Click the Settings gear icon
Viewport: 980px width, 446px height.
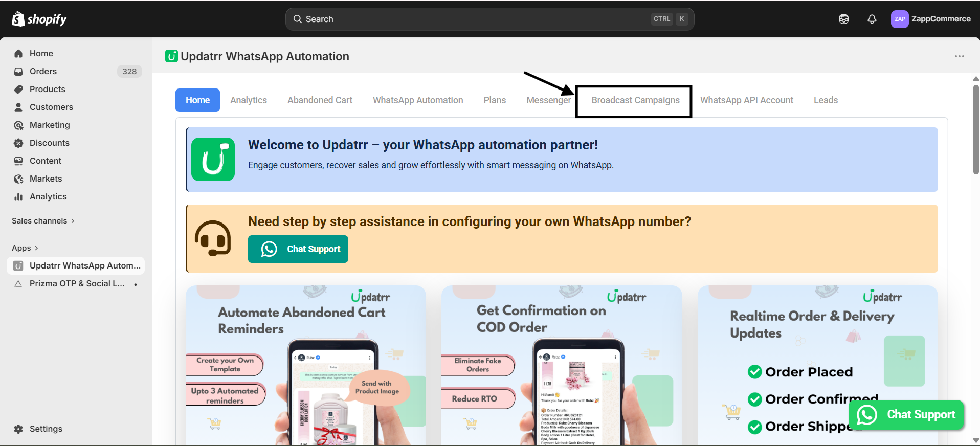(18, 429)
